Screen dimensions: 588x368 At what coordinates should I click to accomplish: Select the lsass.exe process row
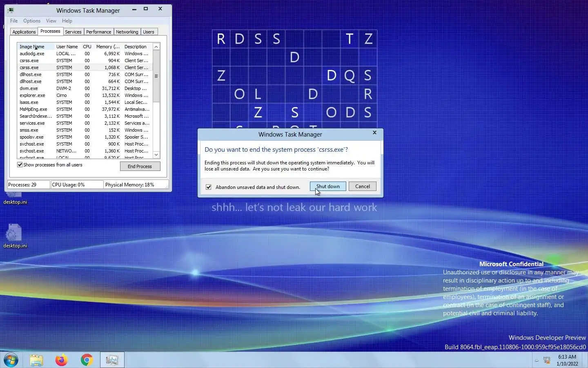click(x=85, y=102)
